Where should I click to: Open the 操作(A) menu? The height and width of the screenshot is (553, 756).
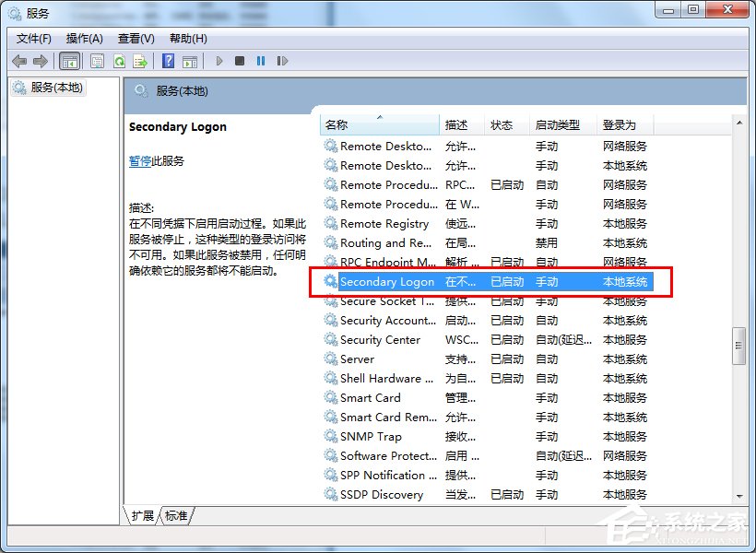tap(84, 38)
